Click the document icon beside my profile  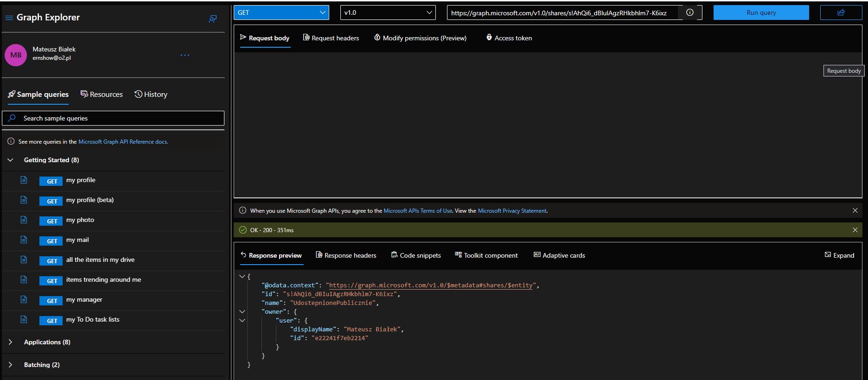click(24, 180)
